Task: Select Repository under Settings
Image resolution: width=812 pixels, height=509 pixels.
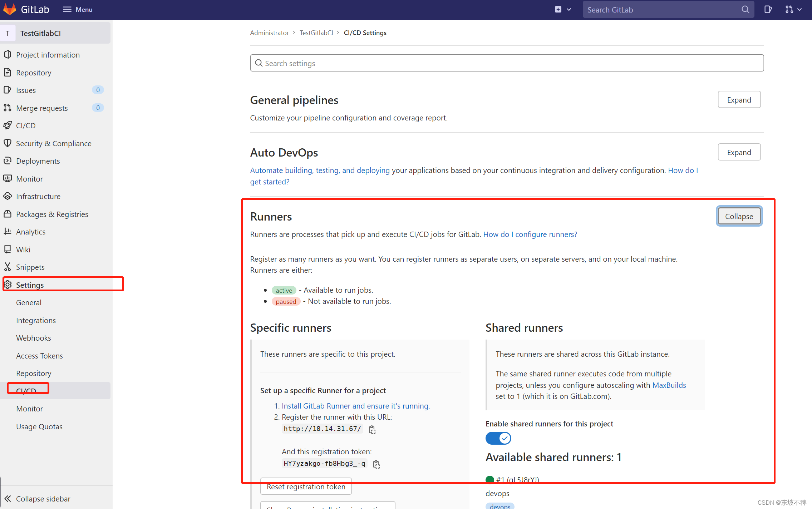Action: 34,373
